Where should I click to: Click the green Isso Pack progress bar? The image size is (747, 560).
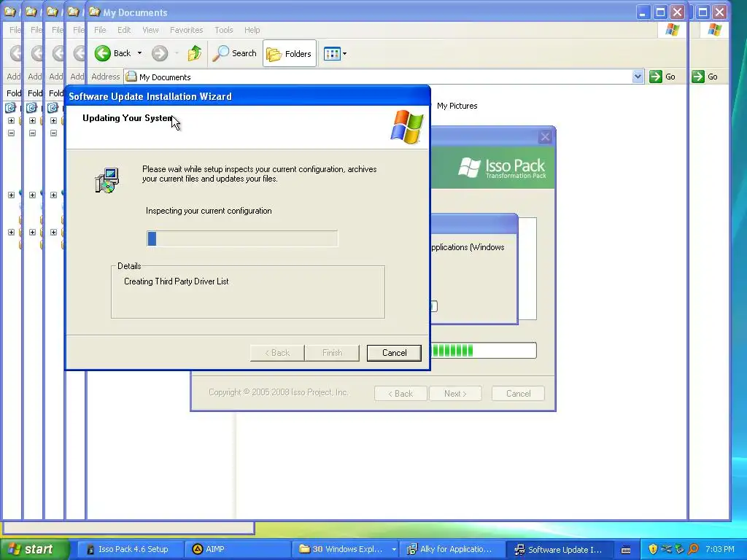pos(484,351)
